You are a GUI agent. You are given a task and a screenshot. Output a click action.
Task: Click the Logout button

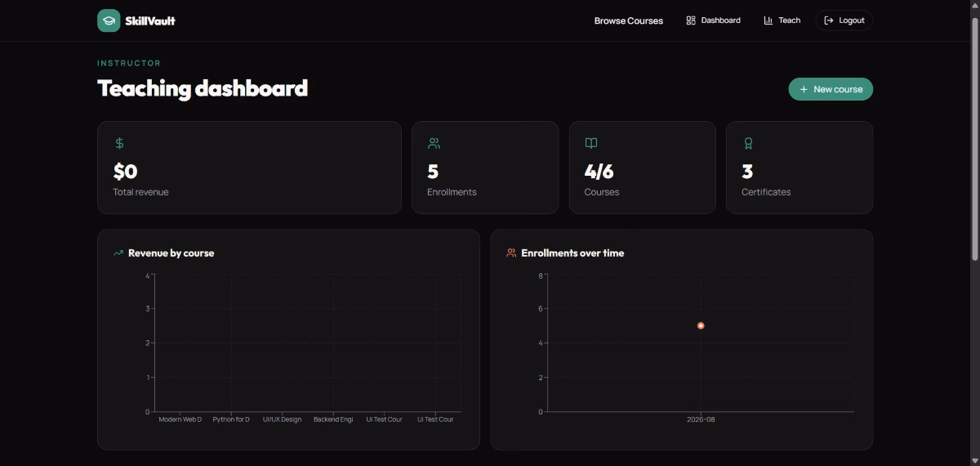[844, 20]
